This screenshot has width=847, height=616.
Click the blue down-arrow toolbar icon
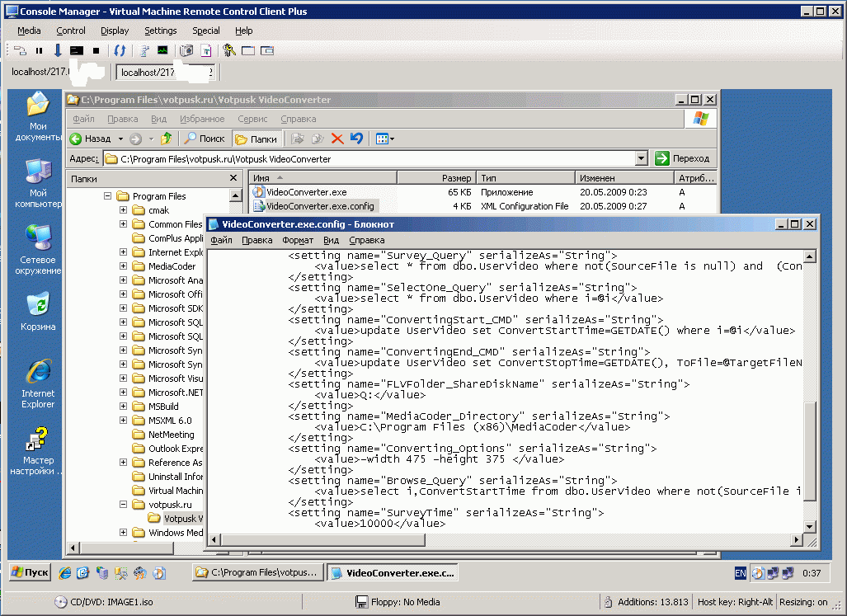point(57,50)
